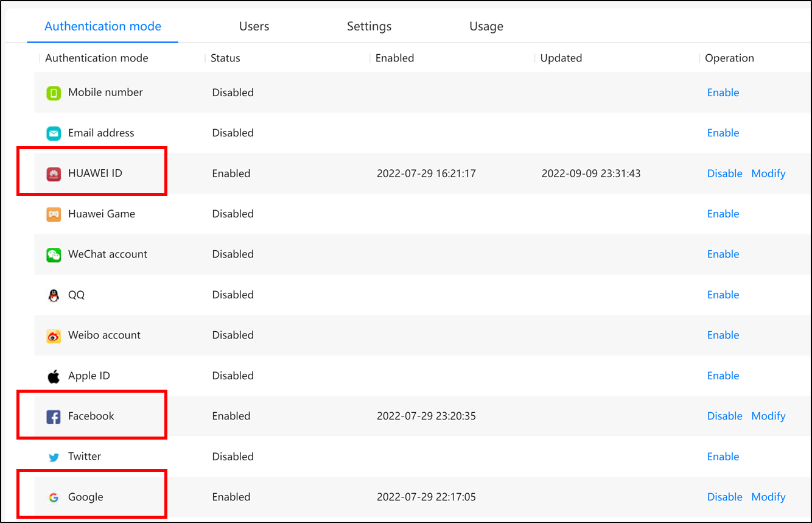Open the Settings tab

pos(369,26)
